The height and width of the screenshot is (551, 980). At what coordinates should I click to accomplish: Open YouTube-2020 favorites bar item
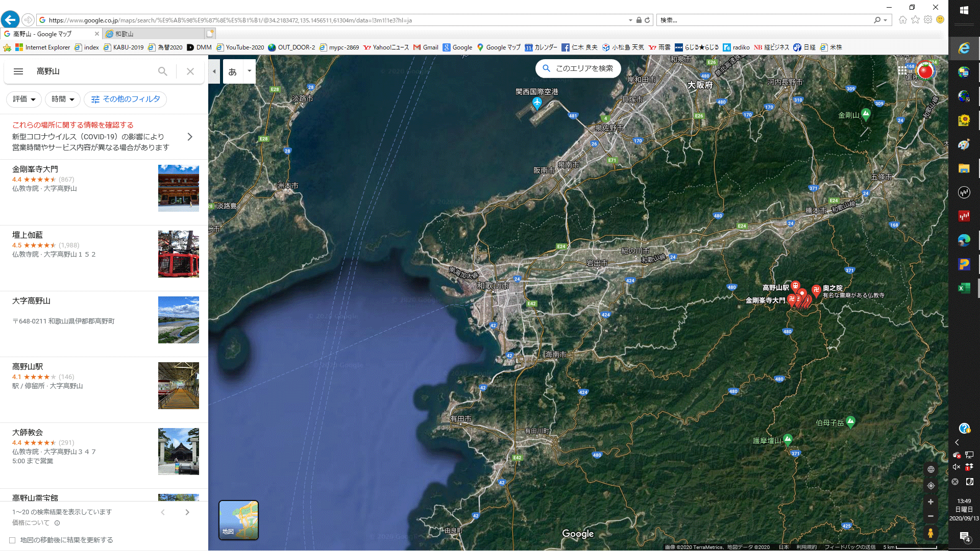240,47
